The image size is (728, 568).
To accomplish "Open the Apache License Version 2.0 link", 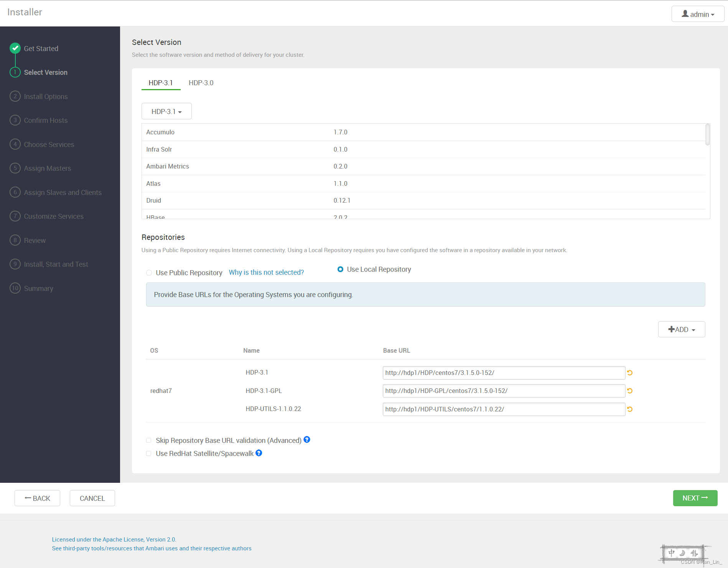I will [x=114, y=539].
